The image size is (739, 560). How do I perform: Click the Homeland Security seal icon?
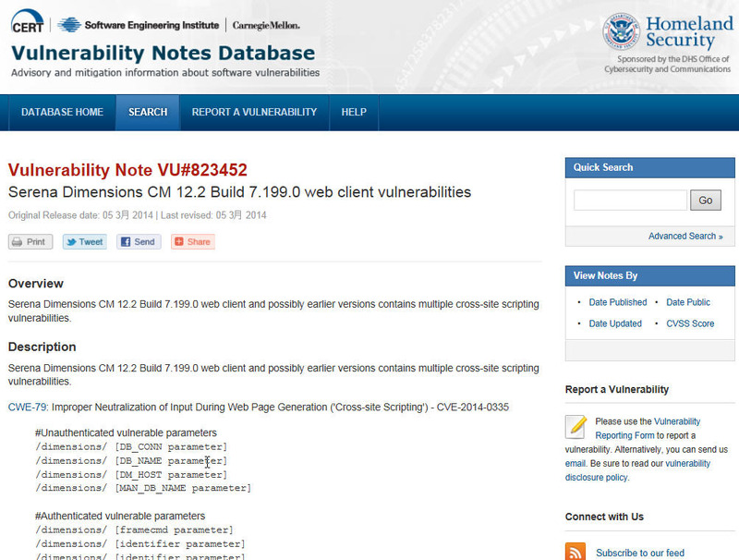621,30
